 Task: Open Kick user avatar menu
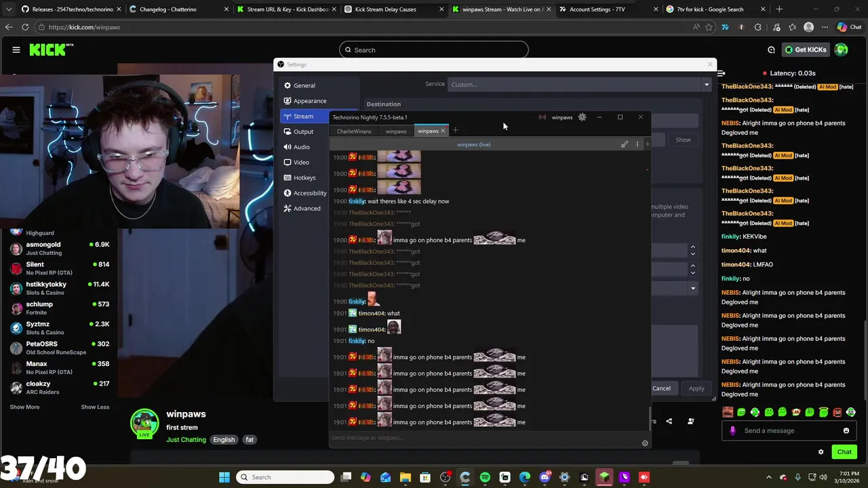[841, 49]
